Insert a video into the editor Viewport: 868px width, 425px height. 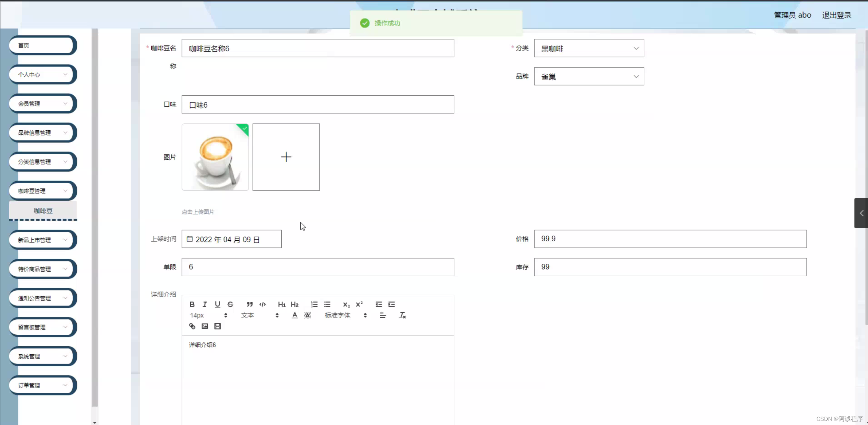click(x=218, y=326)
